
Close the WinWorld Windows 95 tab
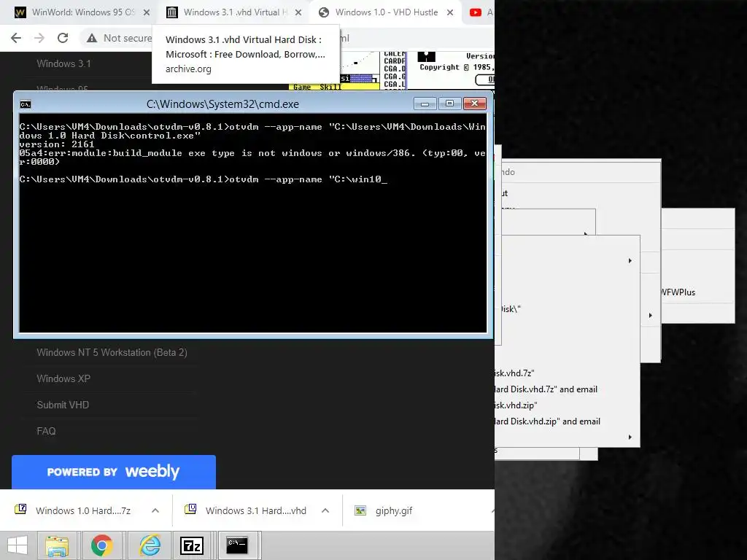click(147, 12)
